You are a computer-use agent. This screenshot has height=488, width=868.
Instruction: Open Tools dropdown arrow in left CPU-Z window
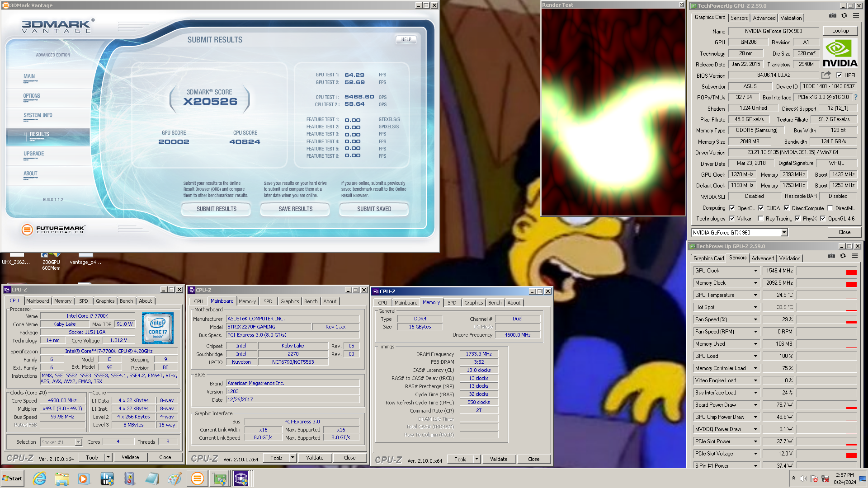108,457
